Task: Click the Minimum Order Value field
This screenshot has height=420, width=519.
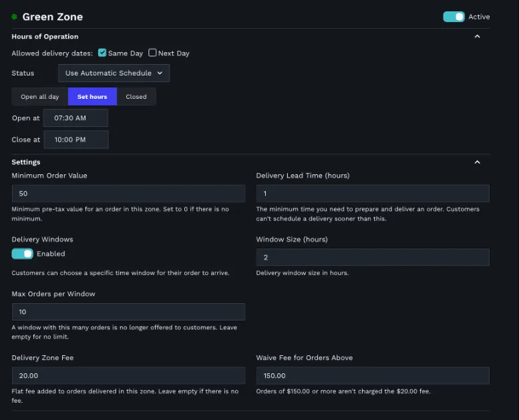Action: tap(128, 193)
